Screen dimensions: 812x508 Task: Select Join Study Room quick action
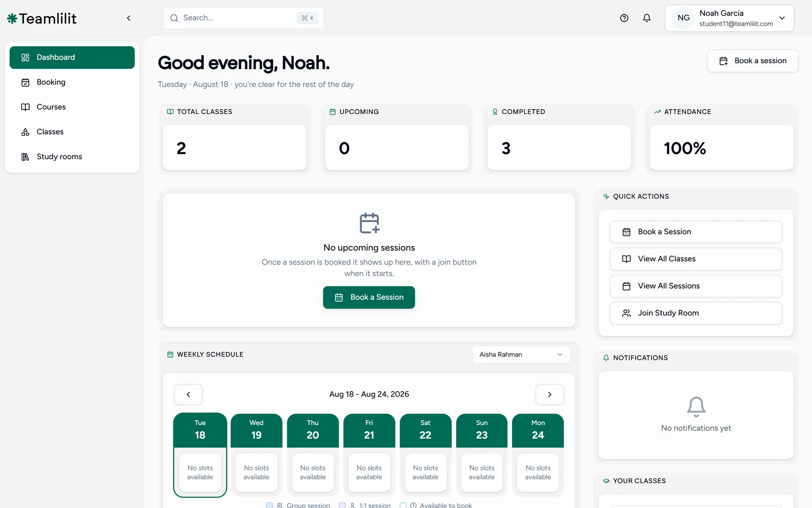point(696,313)
